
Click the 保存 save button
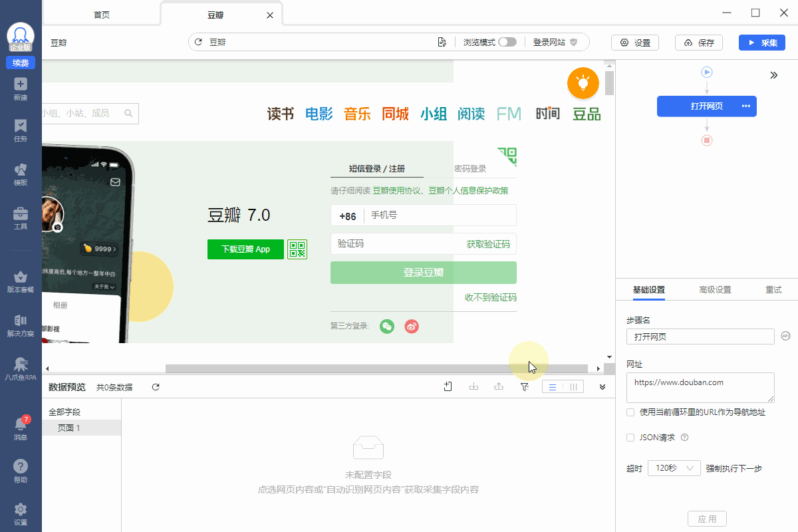pyautogui.click(x=699, y=43)
